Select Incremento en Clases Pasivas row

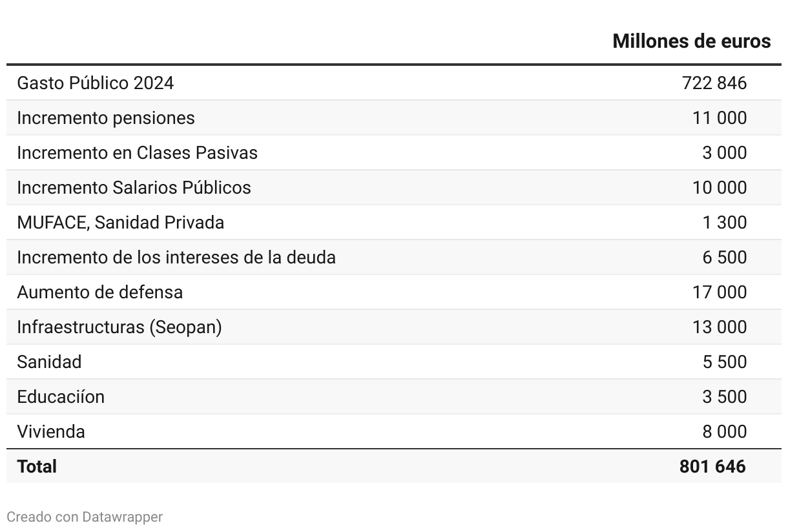click(394, 153)
